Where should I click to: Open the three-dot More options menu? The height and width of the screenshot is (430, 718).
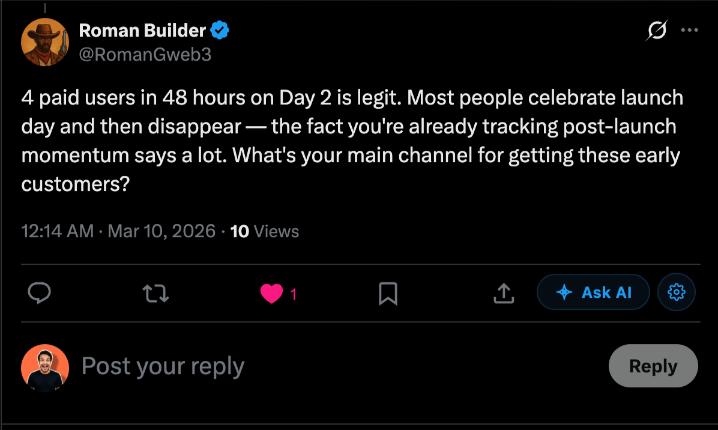pyautogui.click(x=689, y=31)
